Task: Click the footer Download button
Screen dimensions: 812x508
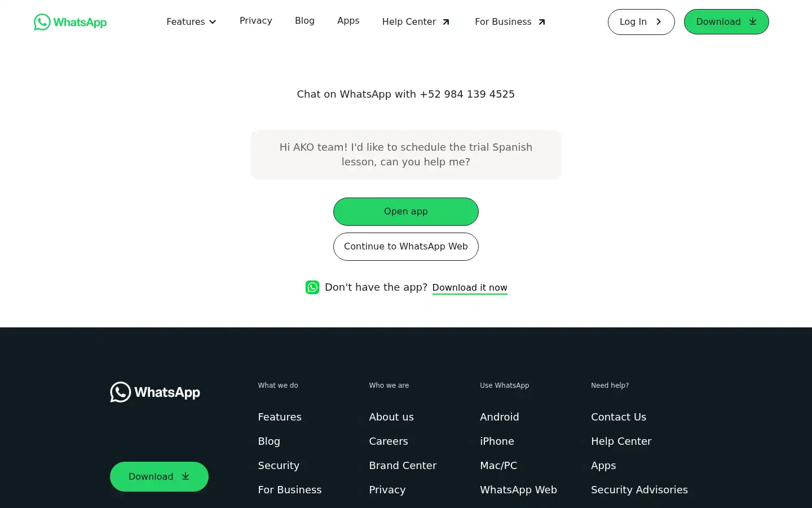Action: click(x=159, y=477)
